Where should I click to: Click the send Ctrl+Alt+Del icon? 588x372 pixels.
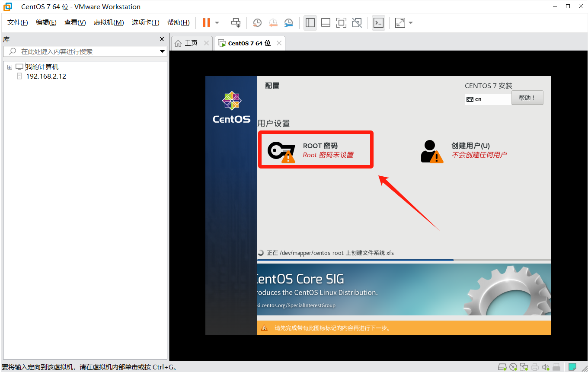tap(236, 22)
